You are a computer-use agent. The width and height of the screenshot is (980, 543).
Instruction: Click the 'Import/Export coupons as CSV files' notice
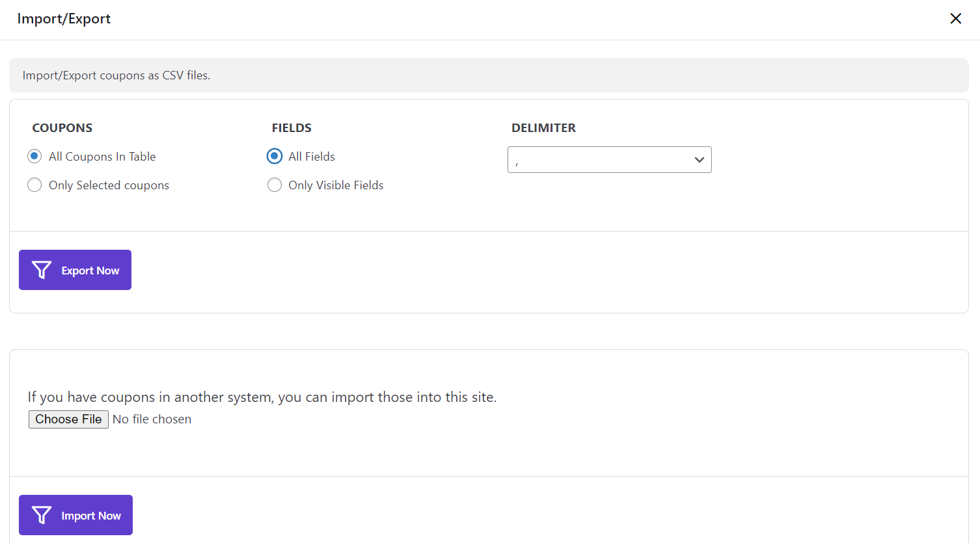(x=116, y=75)
